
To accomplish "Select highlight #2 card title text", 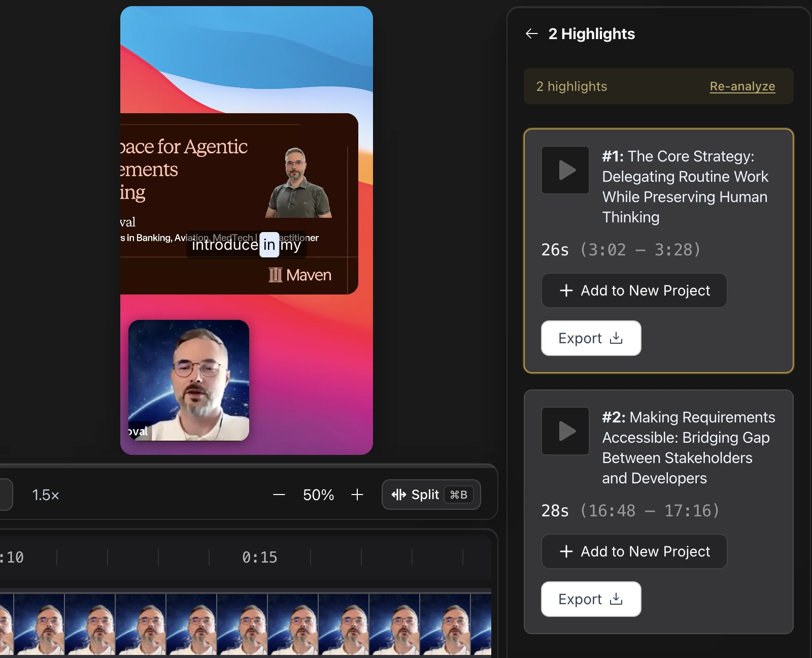I will click(689, 448).
